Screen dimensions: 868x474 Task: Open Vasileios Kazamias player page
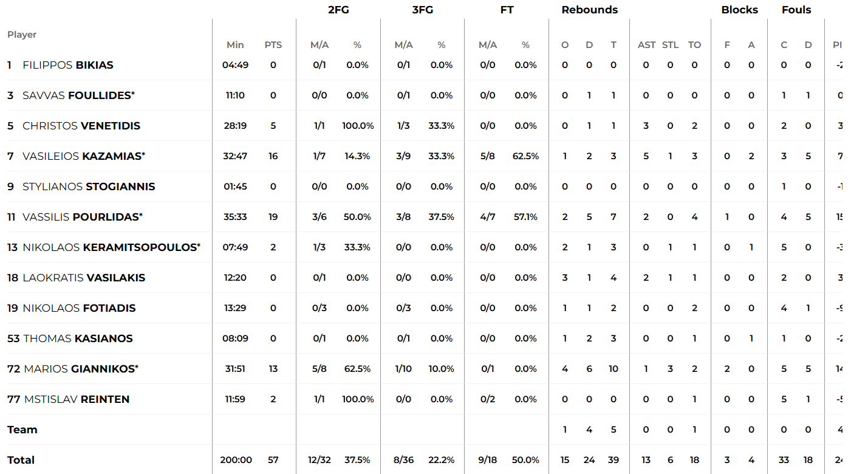pyautogui.click(x=83, y=156)
